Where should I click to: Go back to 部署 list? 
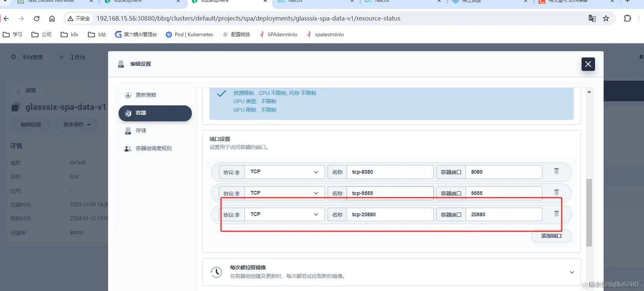click(26, 91)
